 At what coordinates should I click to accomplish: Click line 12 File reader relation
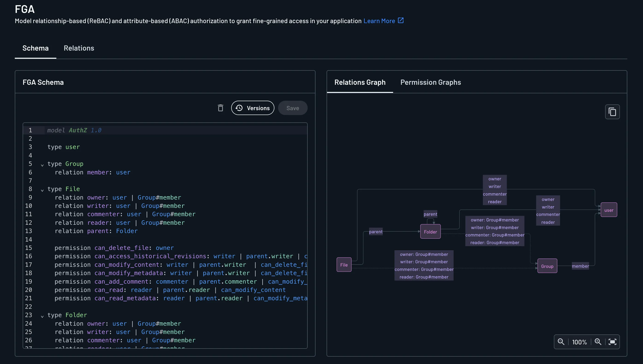coord(119,222)
